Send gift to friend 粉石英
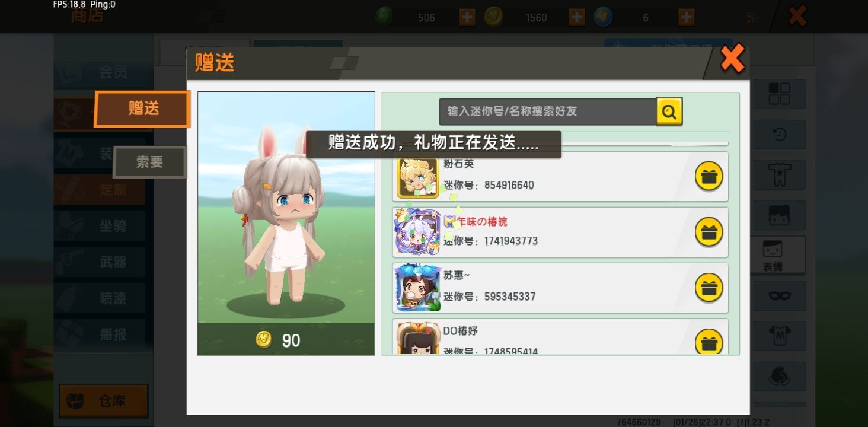The width and height of the screenshot is (868, 427). click(709, 176)
